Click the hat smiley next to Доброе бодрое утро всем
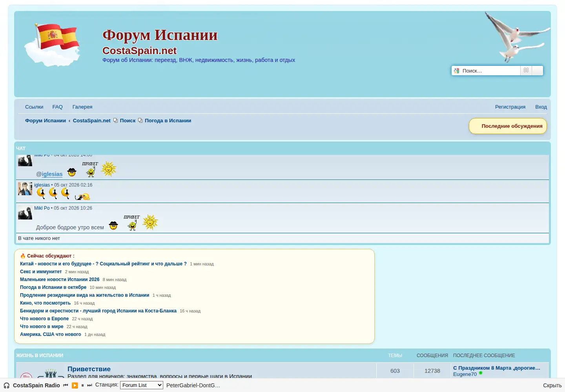This screenshot has width=565, height=392. click(x=113, y=225)
